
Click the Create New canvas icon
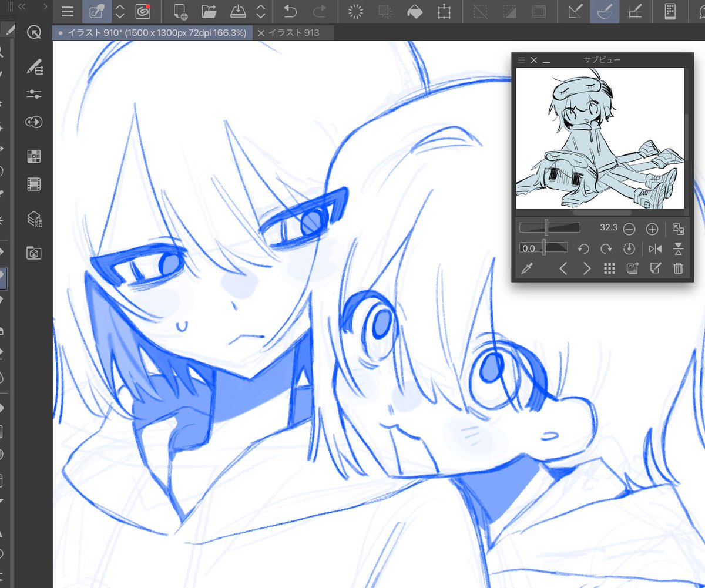[180, 12]
